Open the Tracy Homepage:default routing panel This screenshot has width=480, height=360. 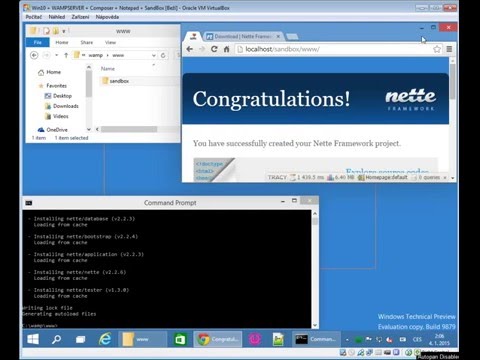tap(383, 177)
